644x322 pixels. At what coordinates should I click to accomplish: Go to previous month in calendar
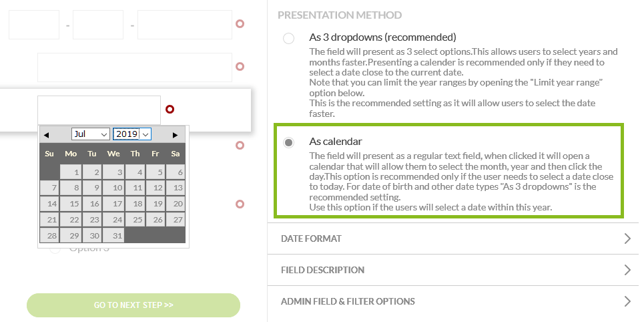point(46,135)
